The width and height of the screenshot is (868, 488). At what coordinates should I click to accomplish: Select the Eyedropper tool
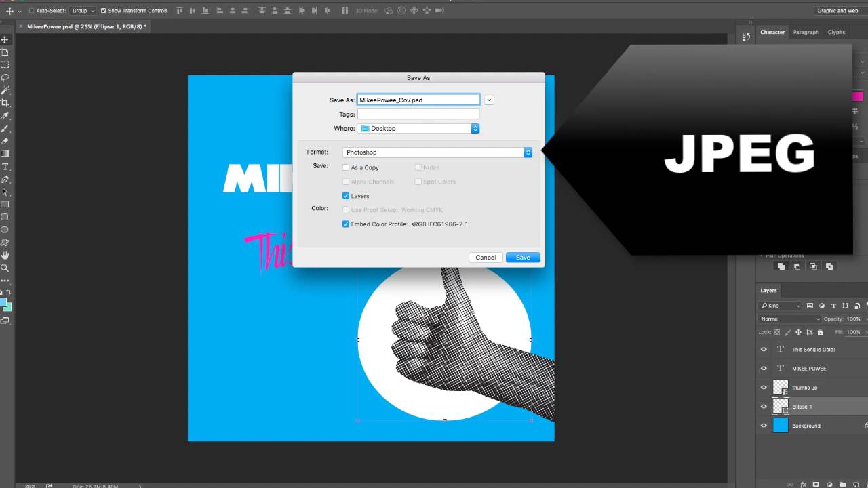coord(5,116)
